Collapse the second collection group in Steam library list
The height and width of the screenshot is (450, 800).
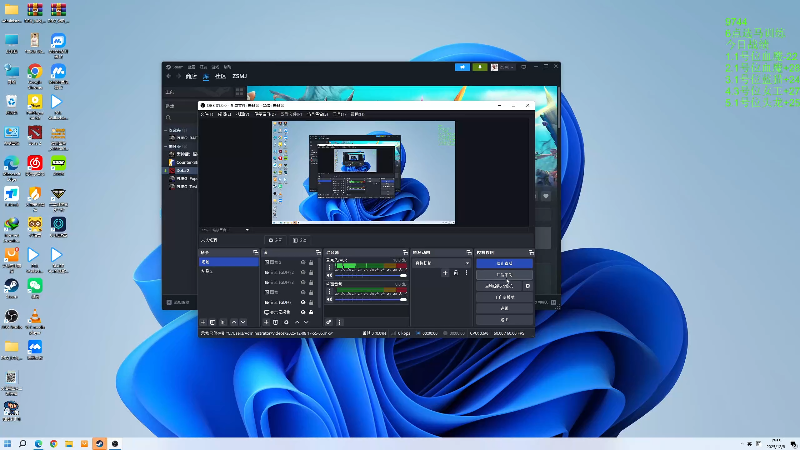coord(166,146)
